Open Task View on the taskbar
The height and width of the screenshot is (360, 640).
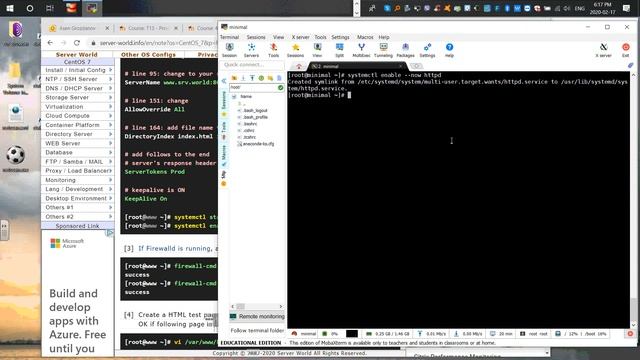(x=50, y=8)
